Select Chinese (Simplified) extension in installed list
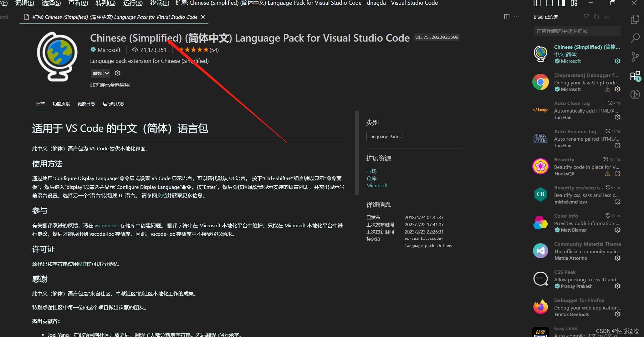Image resolution: width=644 pixels, height=337 pixels. pos(577,54)
